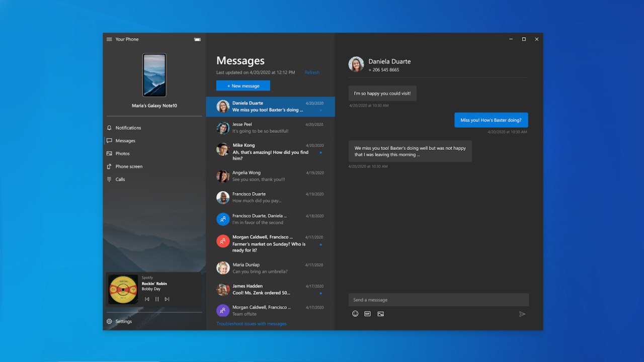This screenshot has width=644, height=362.
Task: Click the 'I'm so happy you could visit!' bubble
Action: [x=382, y=94]
